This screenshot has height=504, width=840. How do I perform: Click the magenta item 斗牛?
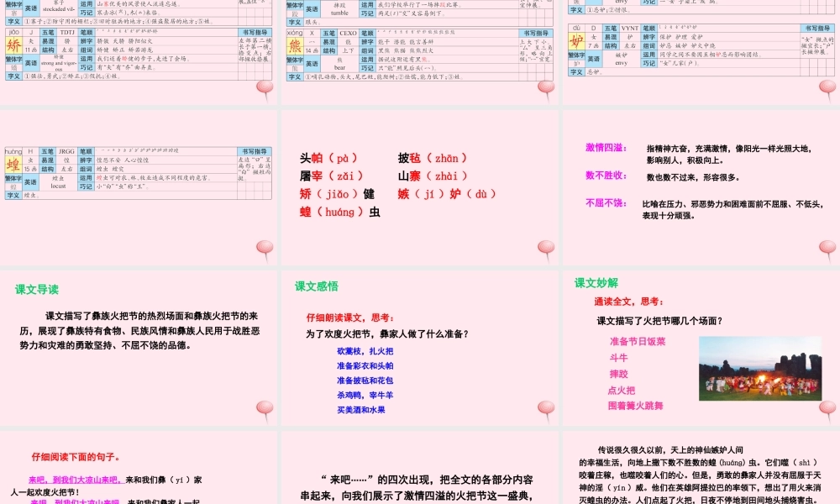[x=618, y=358]
